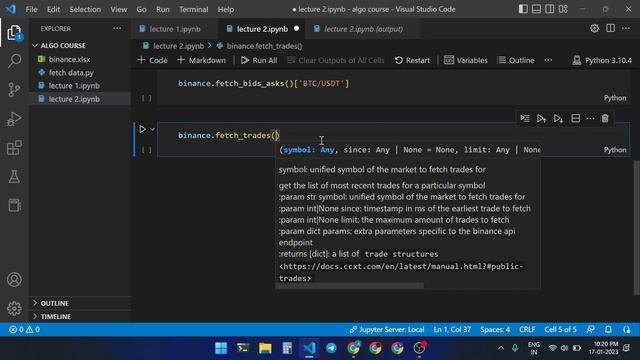This screenshot has width=640, height=360.
Task: Expand cell run options chevron
Action: (152, 129)
